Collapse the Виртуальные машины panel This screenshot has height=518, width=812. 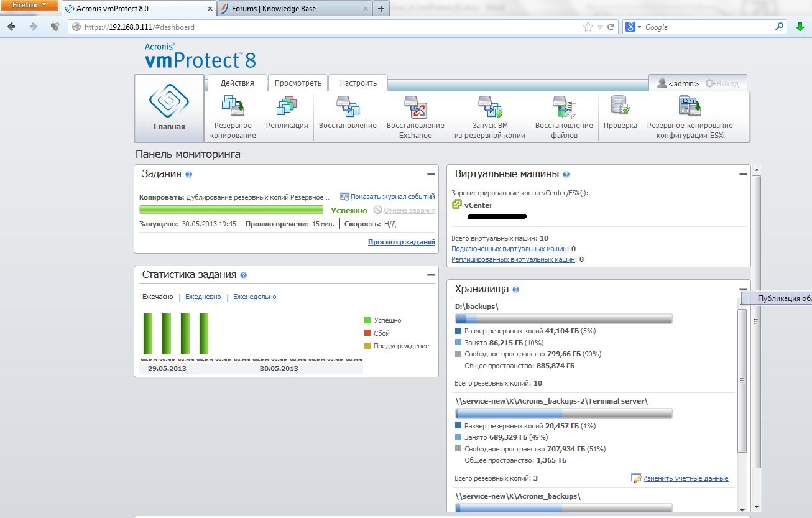point(743,174)
